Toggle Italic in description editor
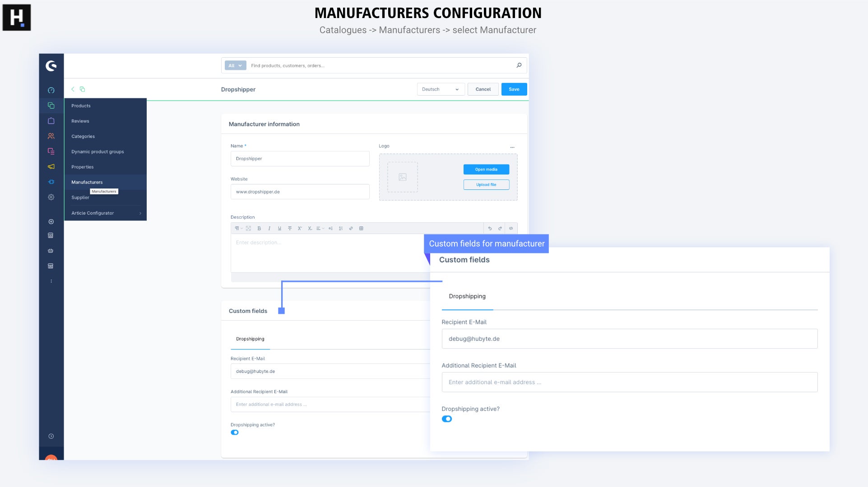This screenshot has width=868, height=487. (x=269, y=229)
